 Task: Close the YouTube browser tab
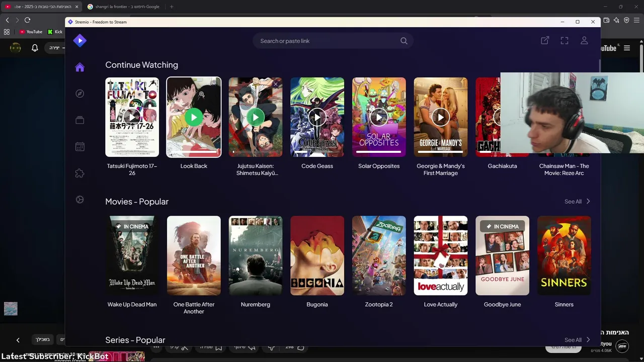(77, 7)
